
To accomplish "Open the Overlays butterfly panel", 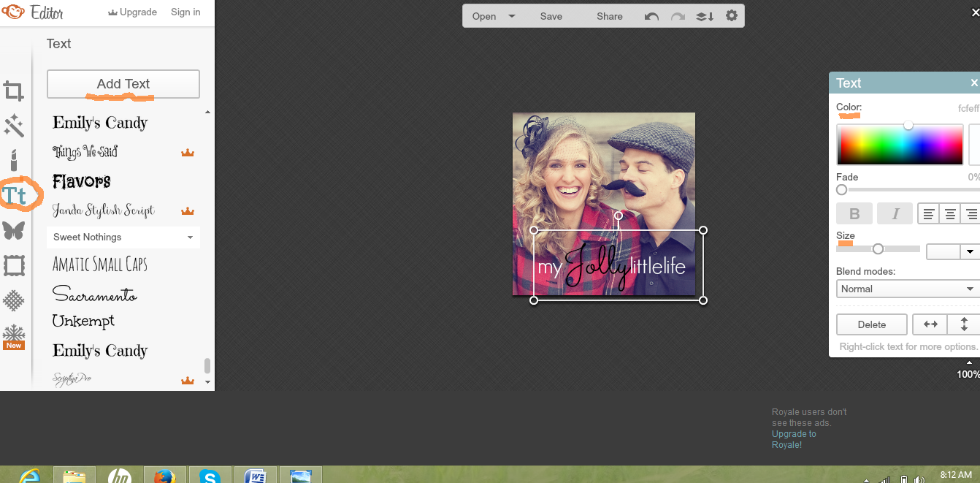I will (x=15, y=230).
